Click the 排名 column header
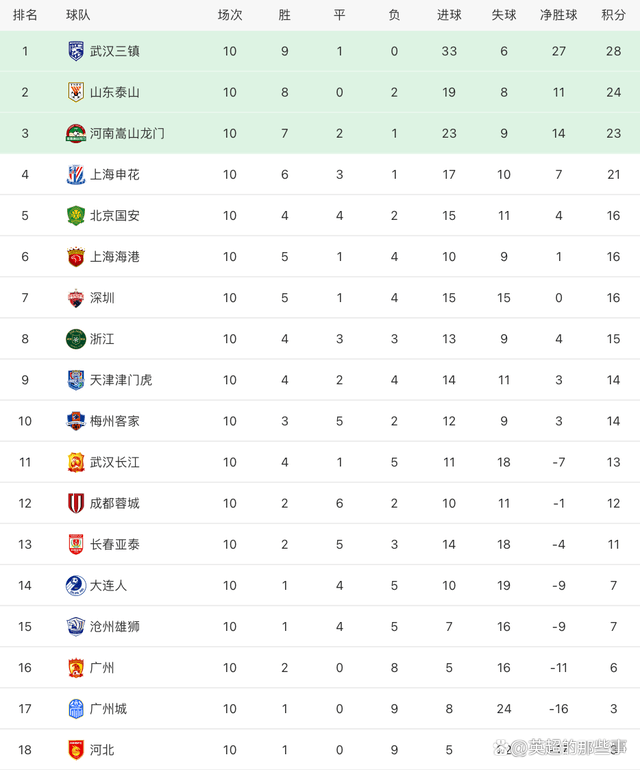Viewport: 640px width, 770px height. tap(25, 15)
